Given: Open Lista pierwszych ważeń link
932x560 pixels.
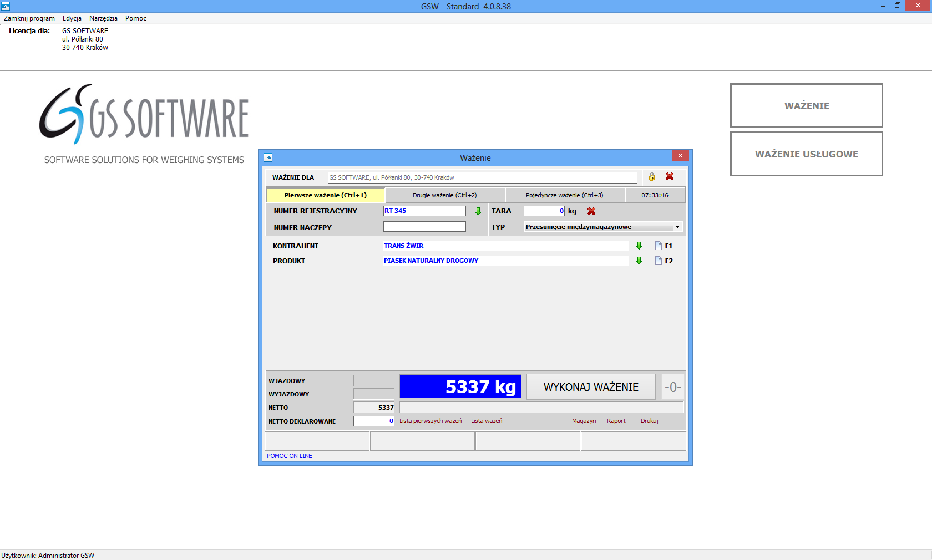Looking at the screenshot, I should click(x=430, y=421).
